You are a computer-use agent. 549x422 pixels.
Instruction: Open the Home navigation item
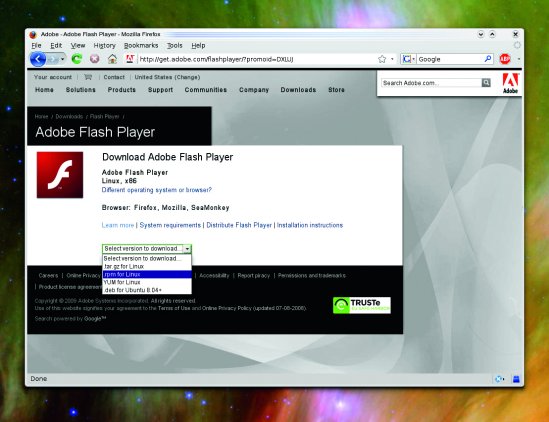point(44,90)
